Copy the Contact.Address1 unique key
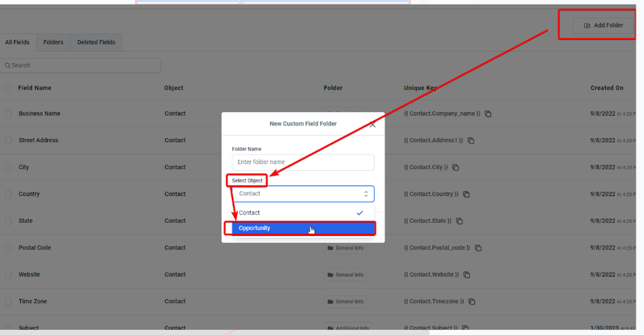Viewport: 644px width, 335px height. 471,140
